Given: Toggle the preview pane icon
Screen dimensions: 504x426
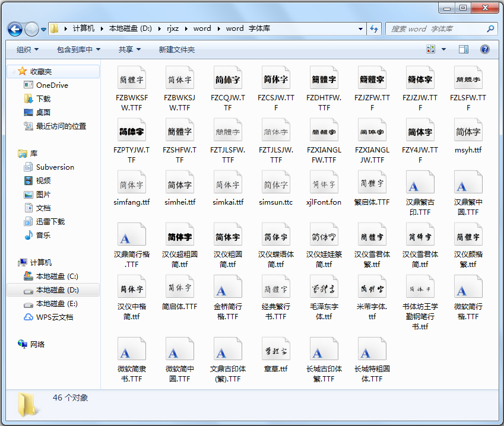Looking at the screenshot, I should pos(464,50).
